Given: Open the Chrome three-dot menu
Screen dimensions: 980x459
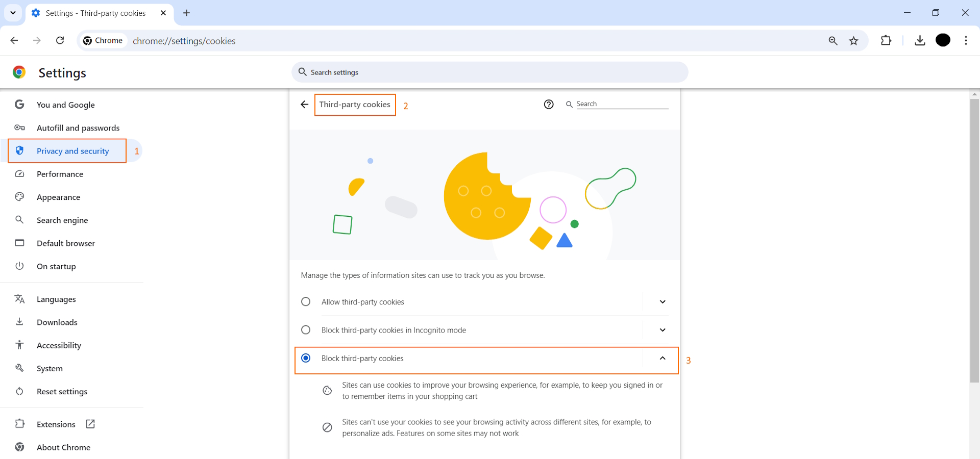Looking at the screenshot, I should [x=966, y=40].
